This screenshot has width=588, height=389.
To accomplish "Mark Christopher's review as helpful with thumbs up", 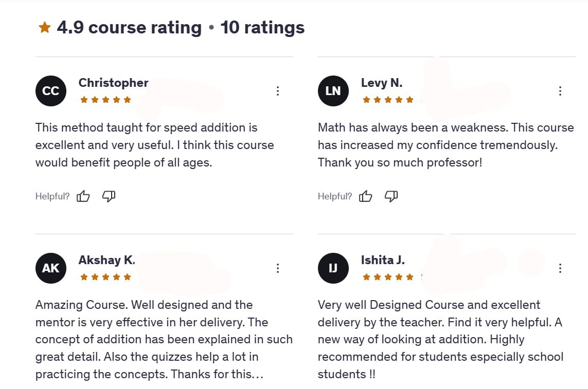I will tap(83, 196).
